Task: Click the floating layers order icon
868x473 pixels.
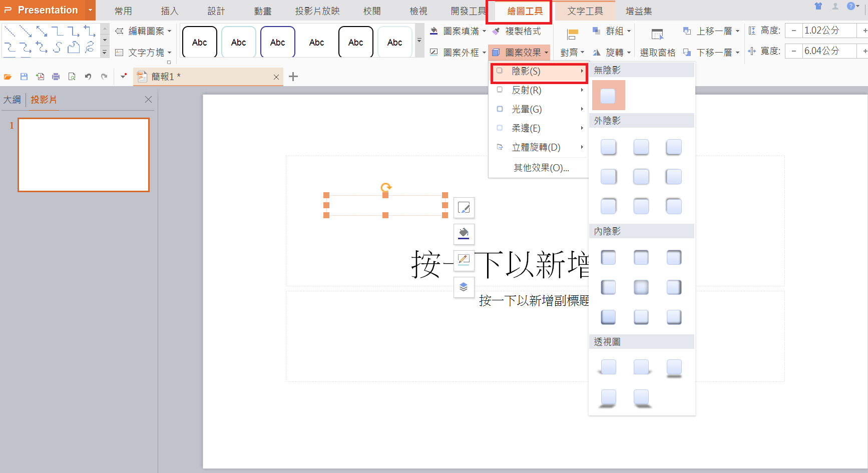Action: pyautogui.click(x=464, y=287)
